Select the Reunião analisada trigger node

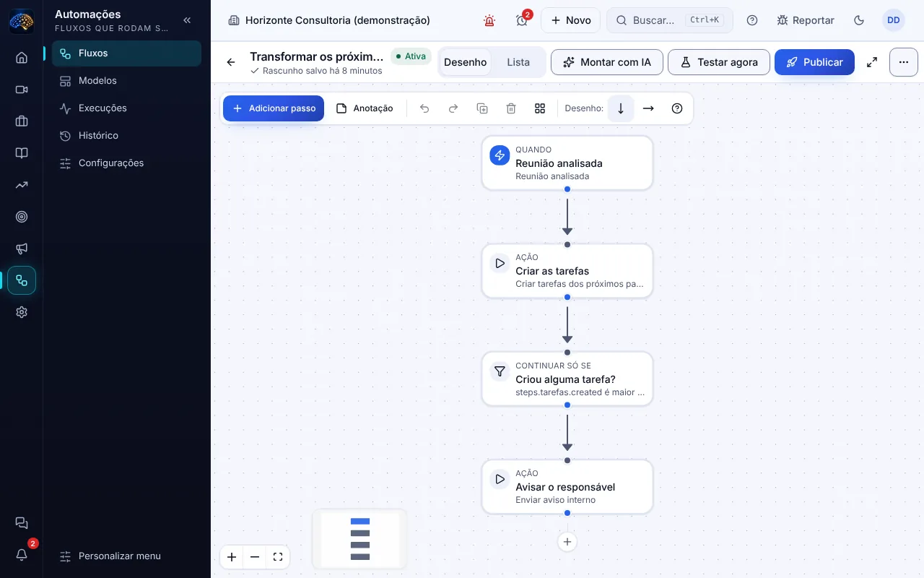[x=567, y=163]
